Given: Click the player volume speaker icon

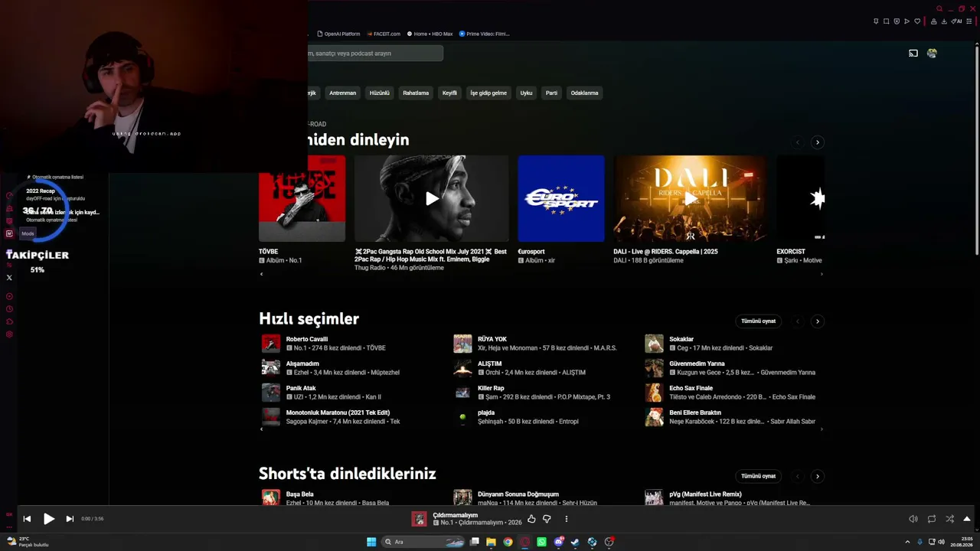Looking at the screenshot, I should tap(913, 519).
